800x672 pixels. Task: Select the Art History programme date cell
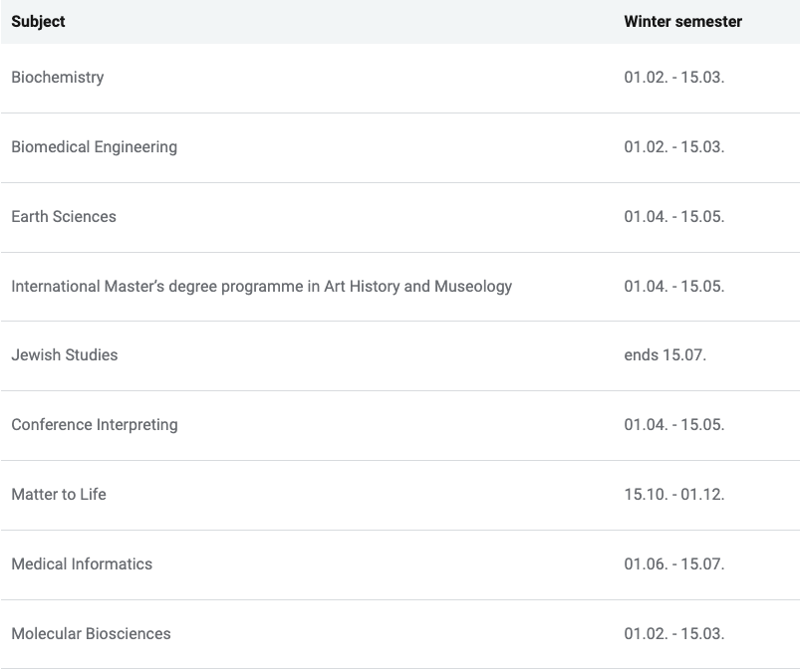[674, 287]
